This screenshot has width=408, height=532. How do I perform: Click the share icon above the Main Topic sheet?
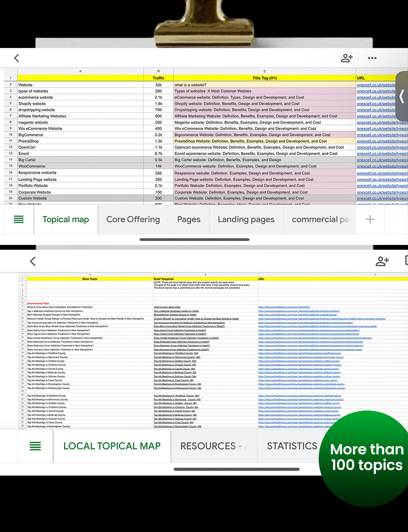[x=382, y=261]
